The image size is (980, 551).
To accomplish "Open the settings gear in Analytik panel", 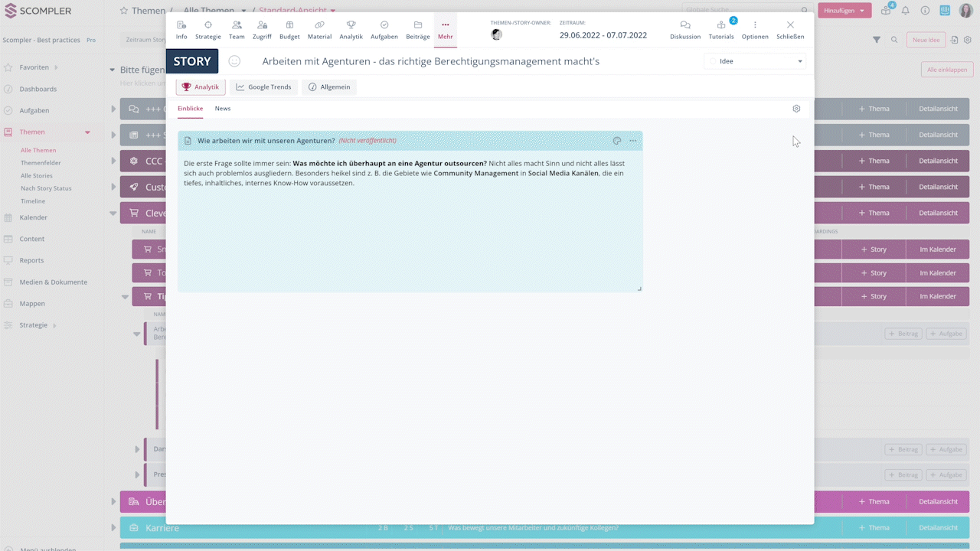I will [x=795, y=109].
